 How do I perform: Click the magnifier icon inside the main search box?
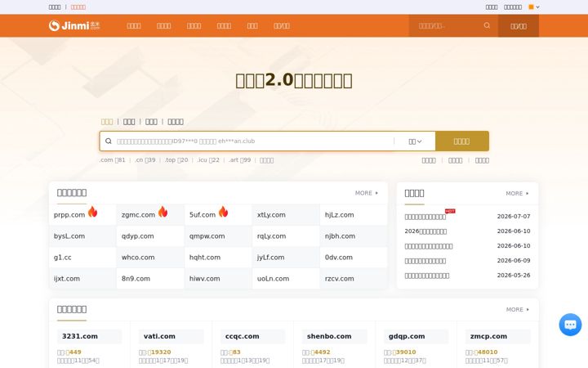(109, 141)
